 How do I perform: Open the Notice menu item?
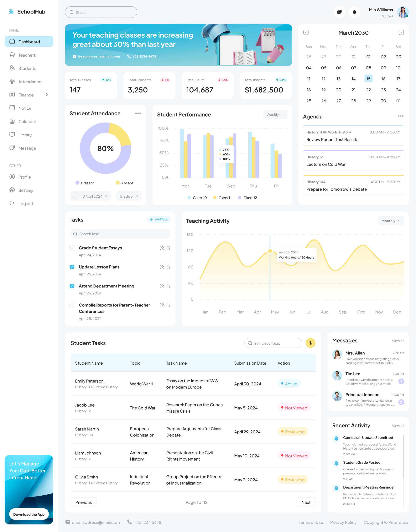coord(25,108)
